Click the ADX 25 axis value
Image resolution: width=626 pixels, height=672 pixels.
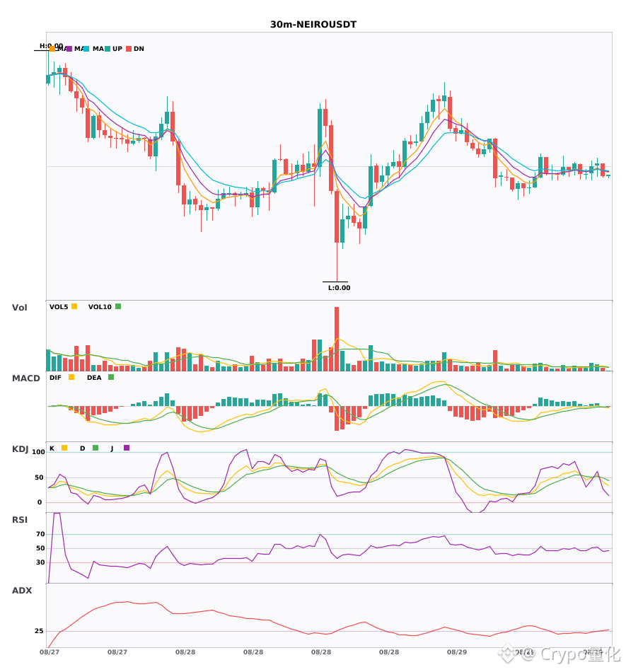pos(39,631)
